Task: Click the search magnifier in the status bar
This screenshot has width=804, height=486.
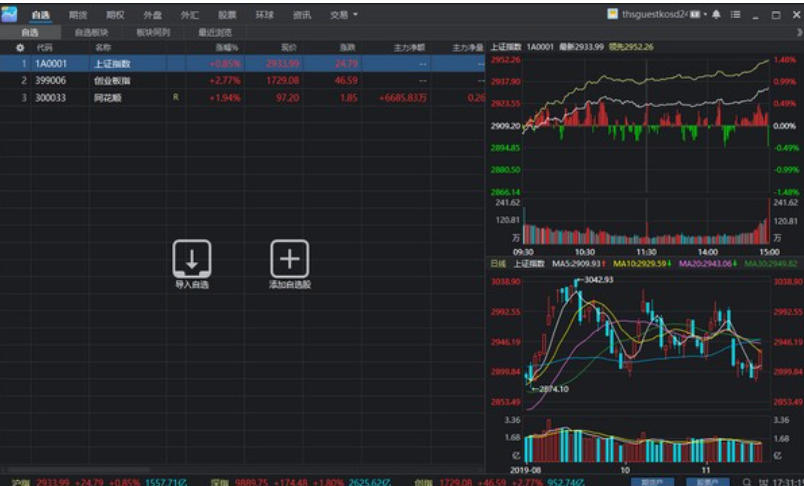Action: (x=747, y=482)
